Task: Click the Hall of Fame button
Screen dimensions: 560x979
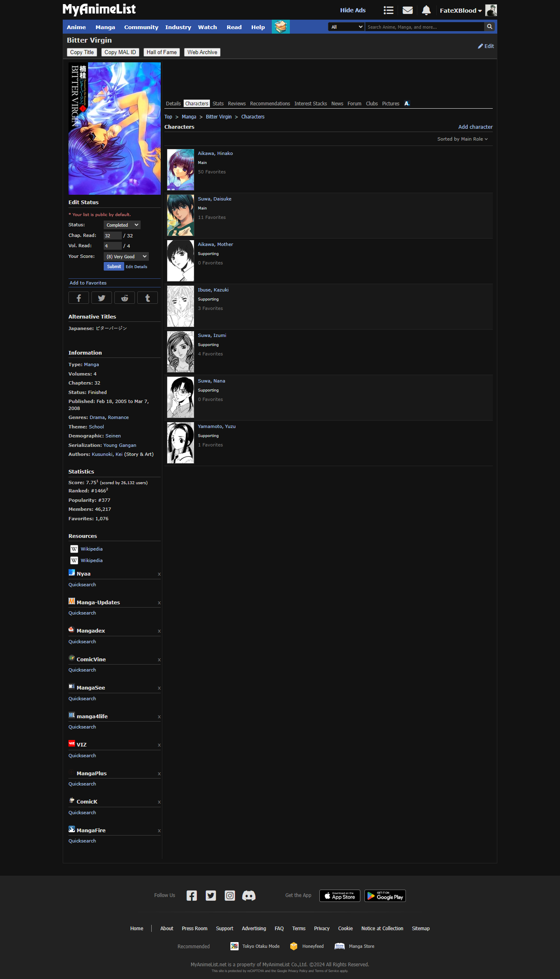Action: tap(162, 52)
